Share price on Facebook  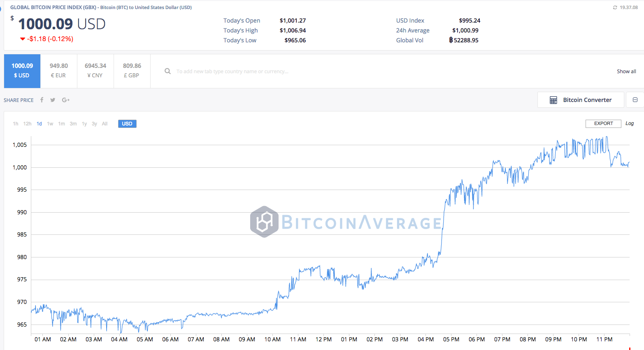point(42,100)
